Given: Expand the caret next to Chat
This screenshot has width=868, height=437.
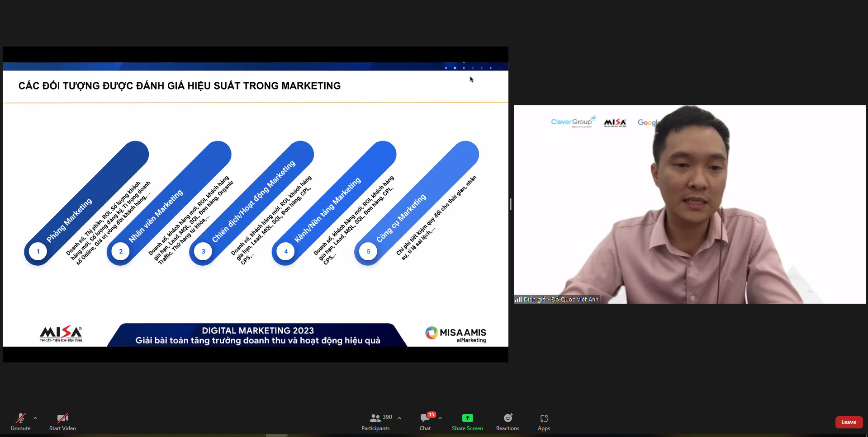Looking at the screenshot, I should coord(440,418).
